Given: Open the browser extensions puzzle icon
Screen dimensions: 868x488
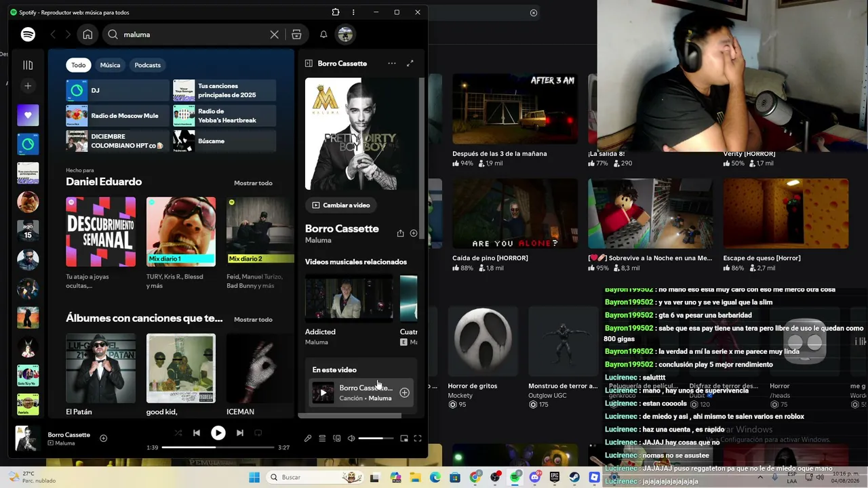Looking at the screenshot, I should 336,12.
